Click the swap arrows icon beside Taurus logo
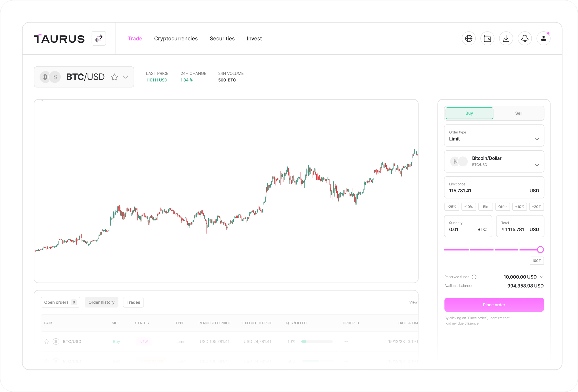Image resolution: width=578 pixels, height=392 pixels. point(99,39)
